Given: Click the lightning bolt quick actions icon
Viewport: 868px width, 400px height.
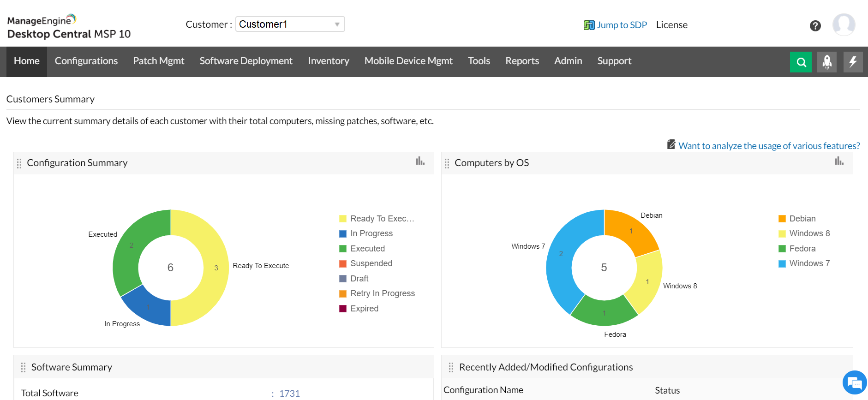Looking at the screenshot, I should click(x=853, y=62).
